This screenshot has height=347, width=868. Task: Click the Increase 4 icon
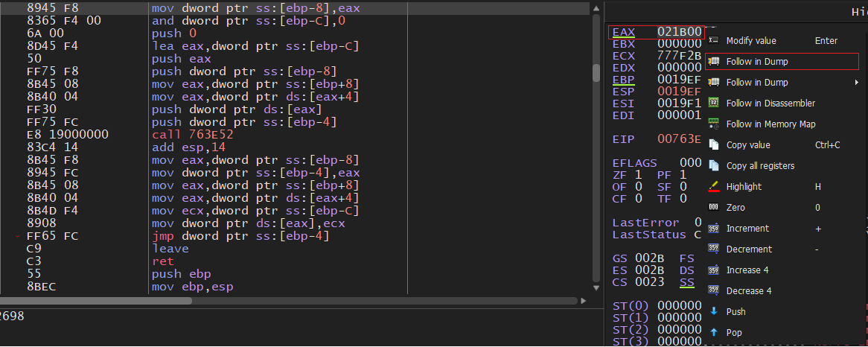click(x=714, y=270)
